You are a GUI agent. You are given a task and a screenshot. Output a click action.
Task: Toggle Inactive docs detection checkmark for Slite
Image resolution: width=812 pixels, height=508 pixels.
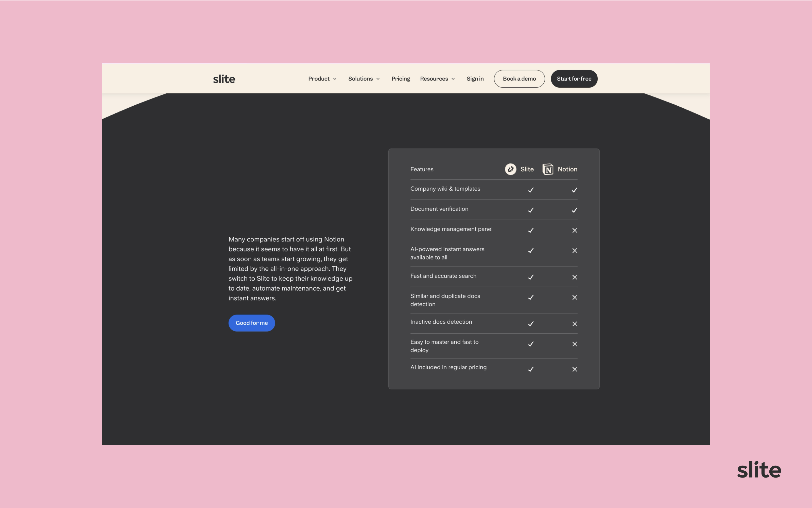coord(531,323)
